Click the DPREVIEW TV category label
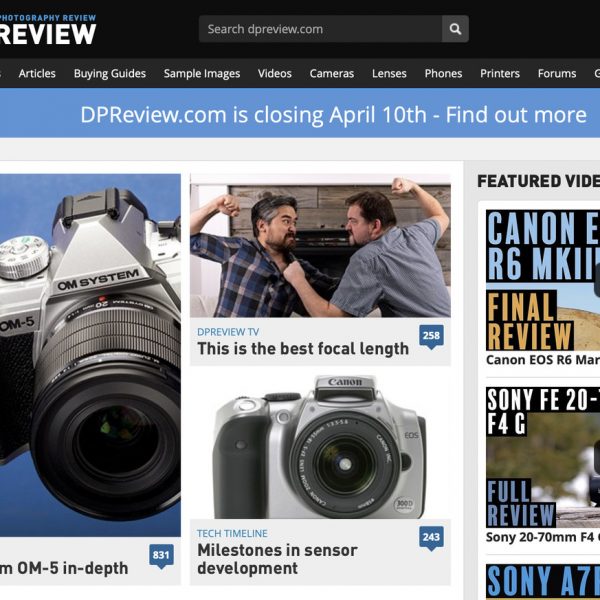This screenshot has height=600, width=600. point(228,332)
